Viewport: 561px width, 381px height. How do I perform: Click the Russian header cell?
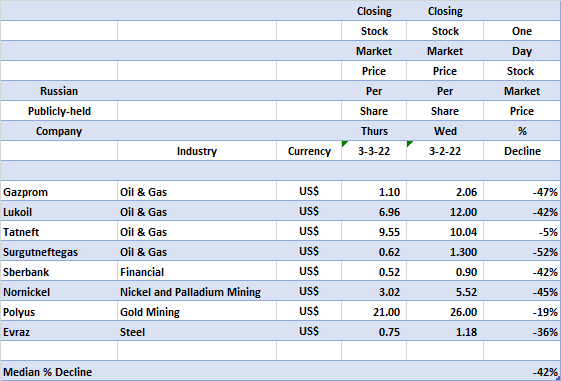(59, 91)
